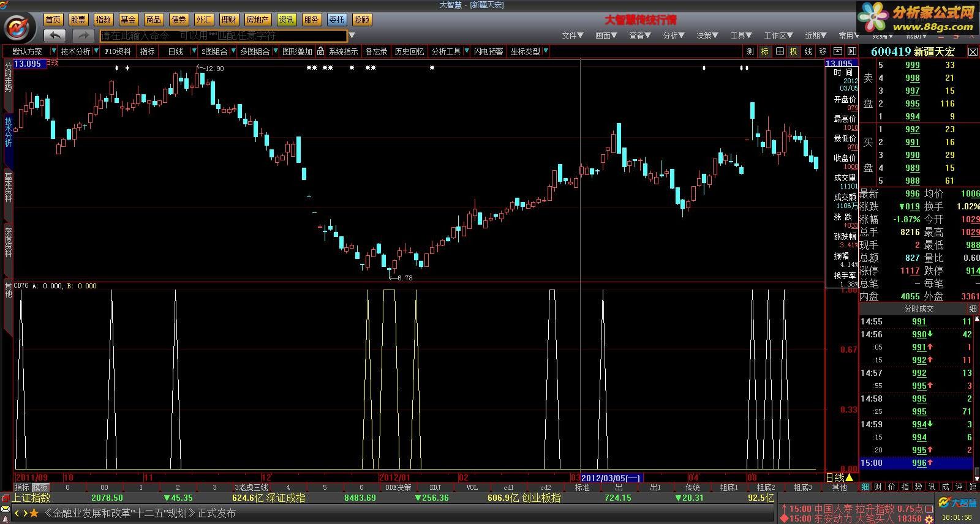Click the star icon in the news ticker
Screen dimensions: 980x524
(34, 513)
